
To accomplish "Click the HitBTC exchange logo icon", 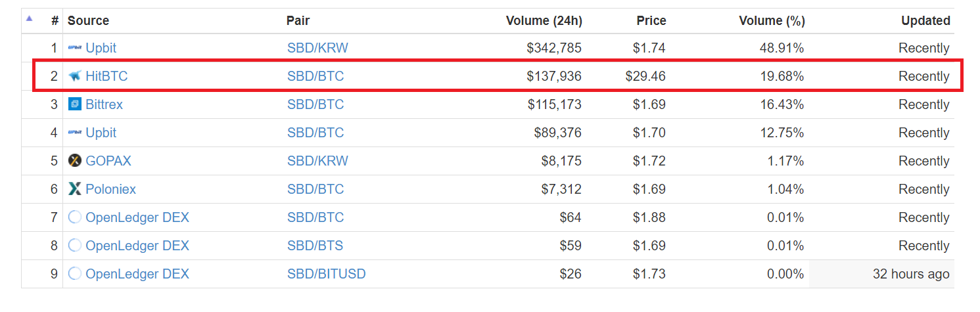I will [x=74, y=76].
